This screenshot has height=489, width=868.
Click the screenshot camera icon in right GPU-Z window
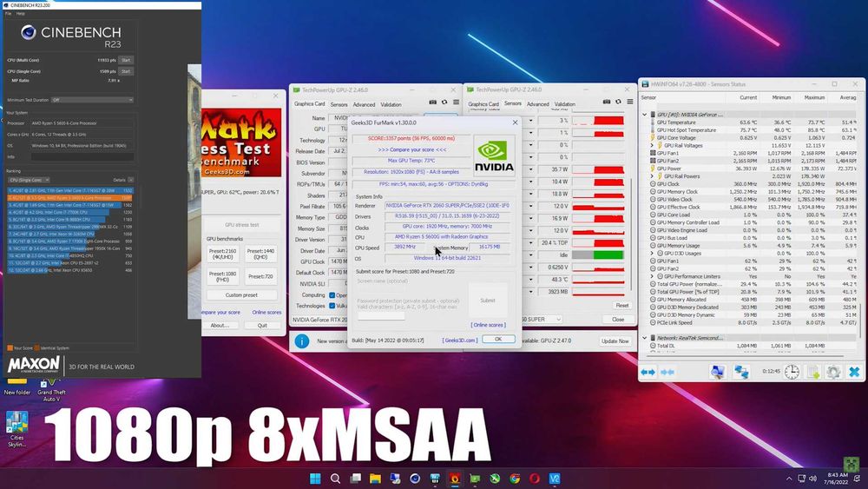tap(607, 102)
